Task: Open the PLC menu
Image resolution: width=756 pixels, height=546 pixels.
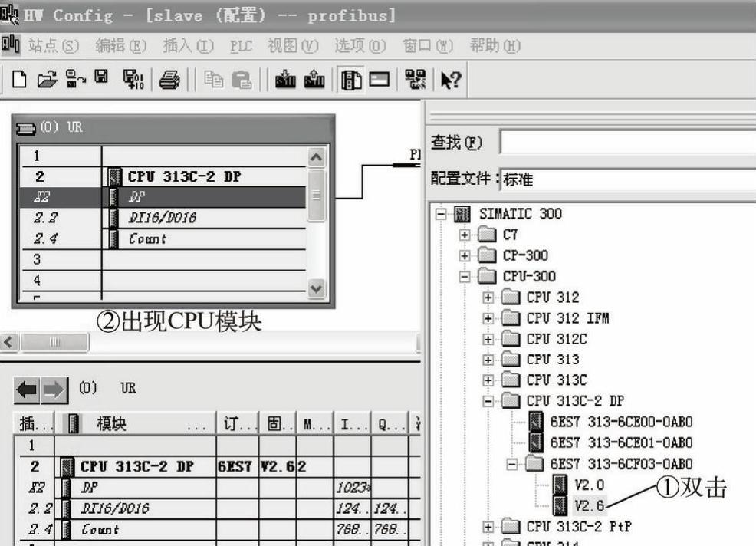Action: pyautogui.click(x=241, y=46)
